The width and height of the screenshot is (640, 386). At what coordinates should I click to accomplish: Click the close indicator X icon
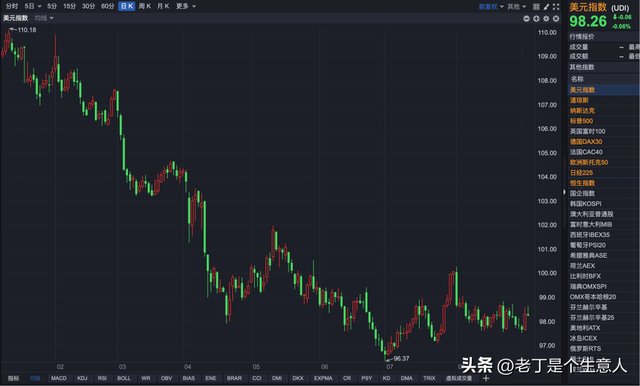(x=556, y=18)
